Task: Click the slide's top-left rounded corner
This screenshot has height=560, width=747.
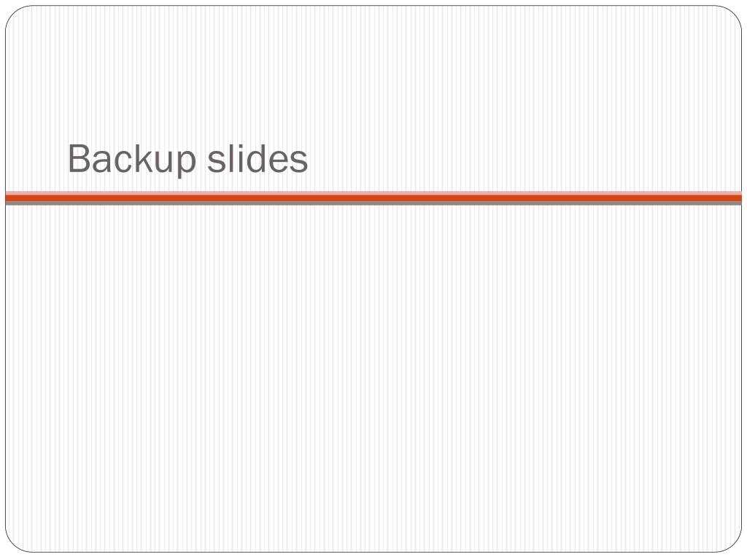Action: 15,15
